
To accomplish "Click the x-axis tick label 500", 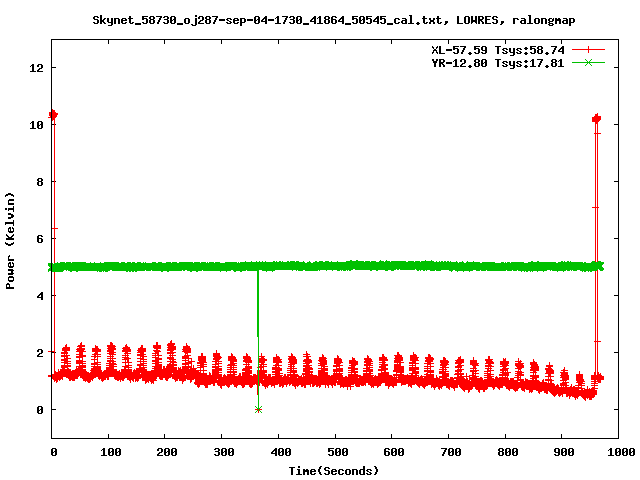I will tap(337, 452).
